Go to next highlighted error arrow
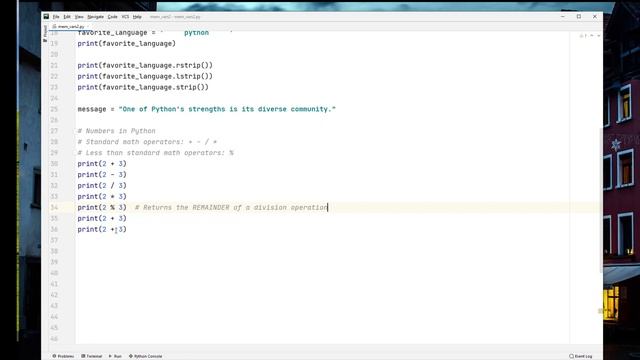 tap(598, 36)
